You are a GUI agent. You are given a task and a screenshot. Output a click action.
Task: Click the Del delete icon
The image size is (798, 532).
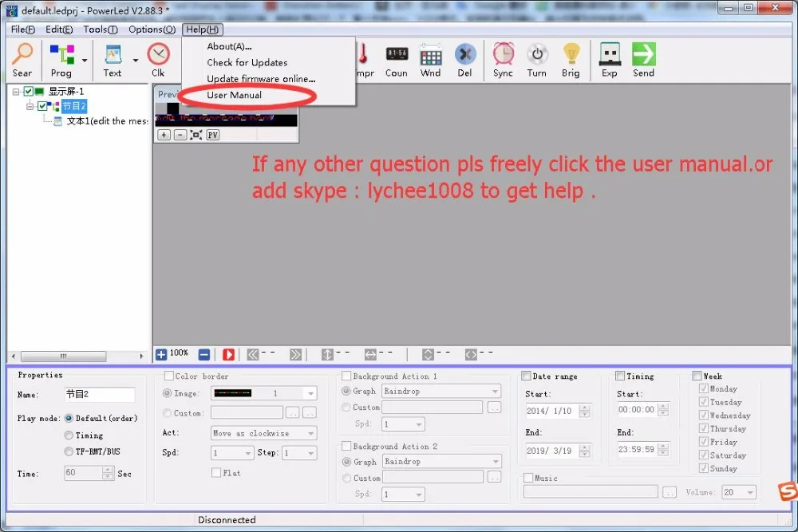point(464,60)
